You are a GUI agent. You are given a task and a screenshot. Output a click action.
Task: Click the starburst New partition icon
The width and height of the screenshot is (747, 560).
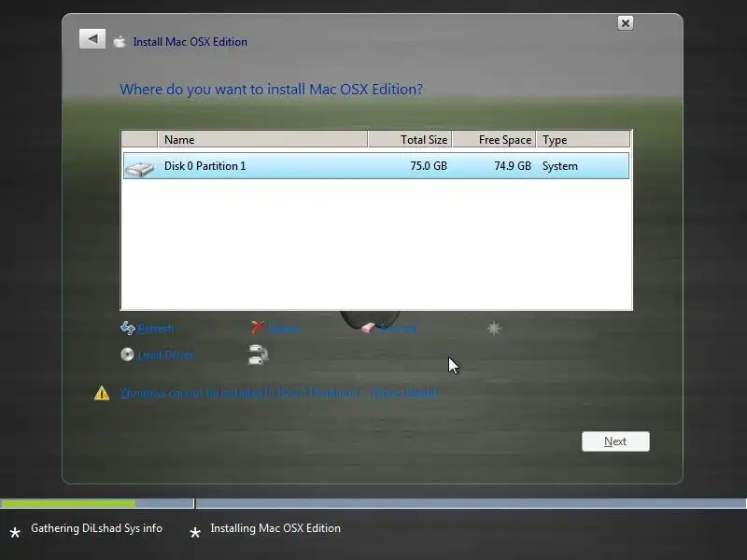coord(494,329)
